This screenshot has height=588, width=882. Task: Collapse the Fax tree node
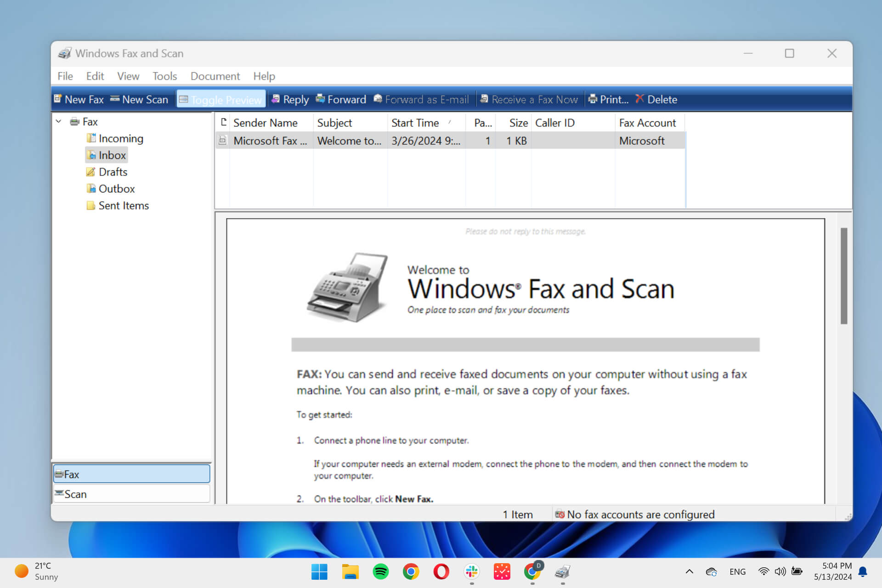pos(58,121)
